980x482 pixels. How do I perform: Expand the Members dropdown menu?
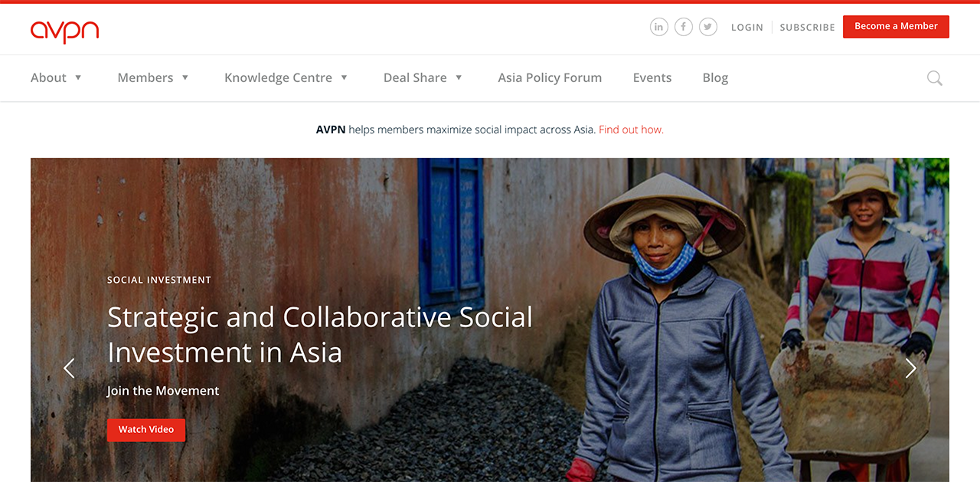click(153, 78)
